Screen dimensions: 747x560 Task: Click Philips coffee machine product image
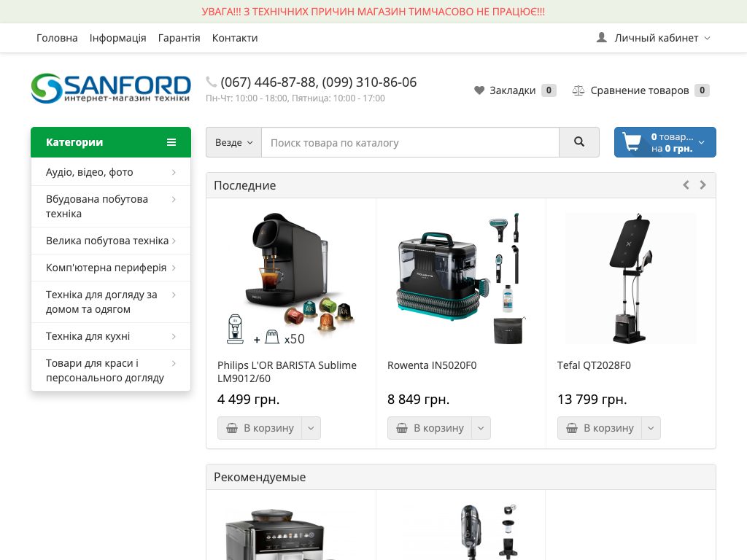[x=291, y=279]
